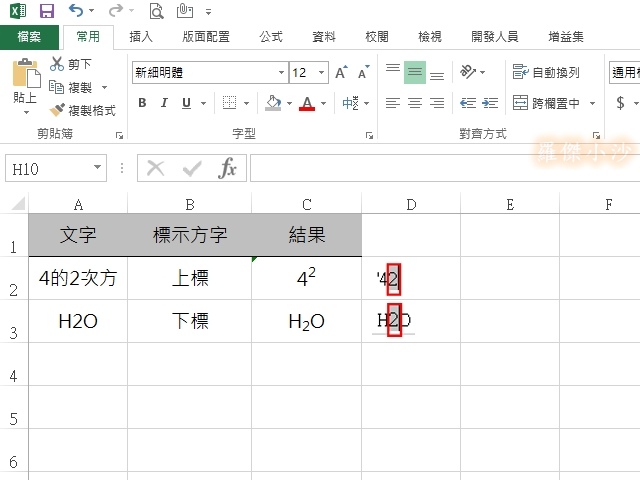Toggle Underline formatting
This screenshot has height=480, width=640.
pos(187,103)
